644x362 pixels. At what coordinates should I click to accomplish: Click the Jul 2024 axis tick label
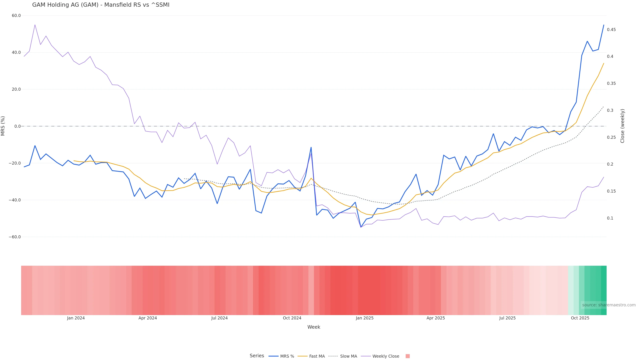point(219,318)
